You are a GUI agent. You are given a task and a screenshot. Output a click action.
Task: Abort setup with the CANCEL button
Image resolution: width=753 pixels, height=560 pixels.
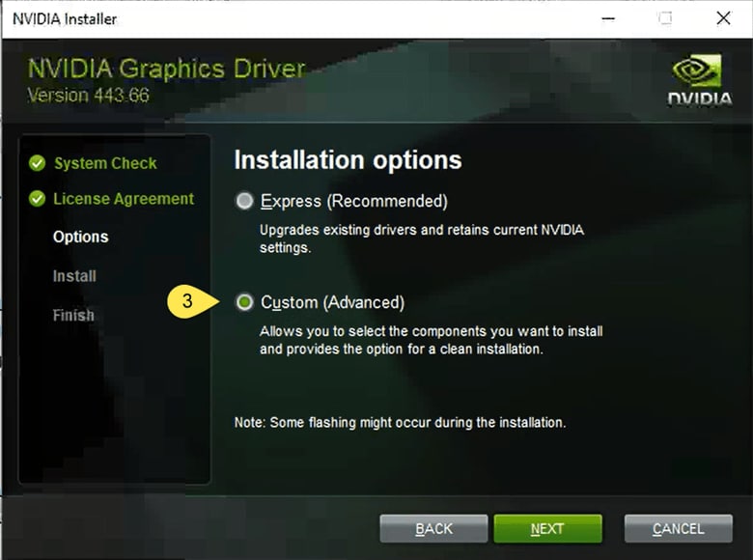678,528
